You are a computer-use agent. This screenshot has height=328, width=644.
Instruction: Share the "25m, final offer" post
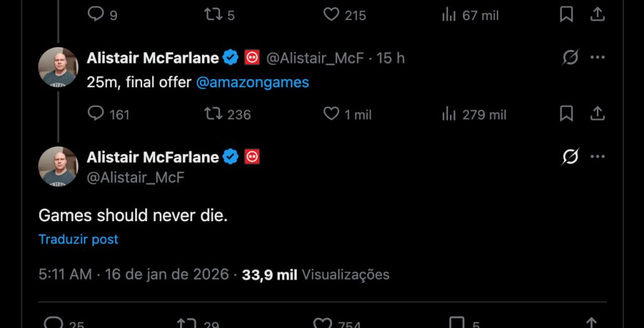click(597, 114)
